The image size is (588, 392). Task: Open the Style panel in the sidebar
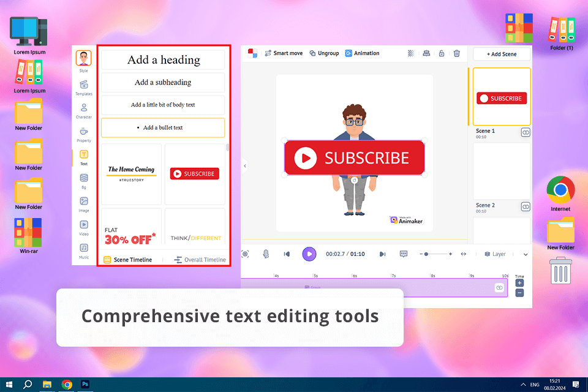(x=84, y=61)
